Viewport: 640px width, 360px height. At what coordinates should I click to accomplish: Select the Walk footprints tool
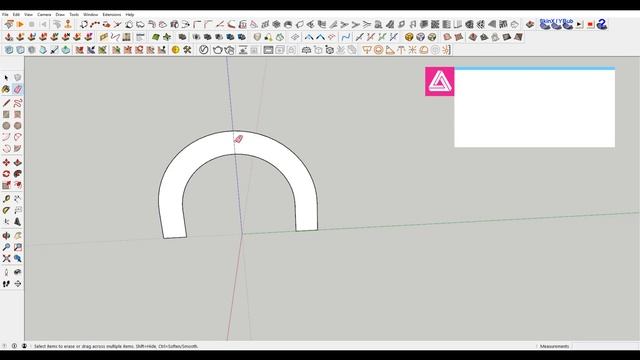click(6, 283)
